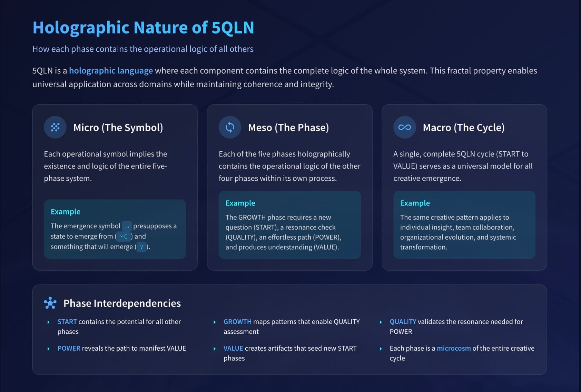Click the arrow emergence symbol chip
Image resolution: width=581 pixels, height=392 pixels.
coord(127,227)
